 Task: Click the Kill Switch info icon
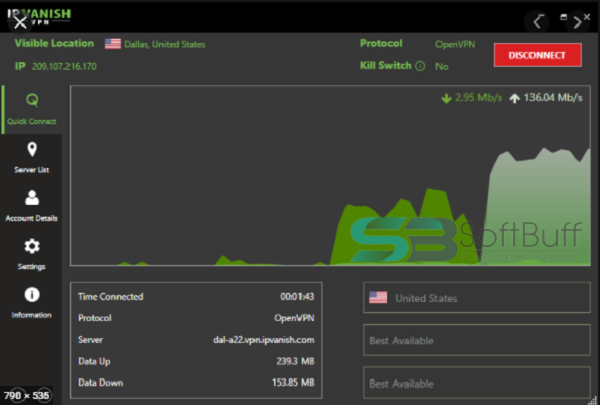coord(420,66)
